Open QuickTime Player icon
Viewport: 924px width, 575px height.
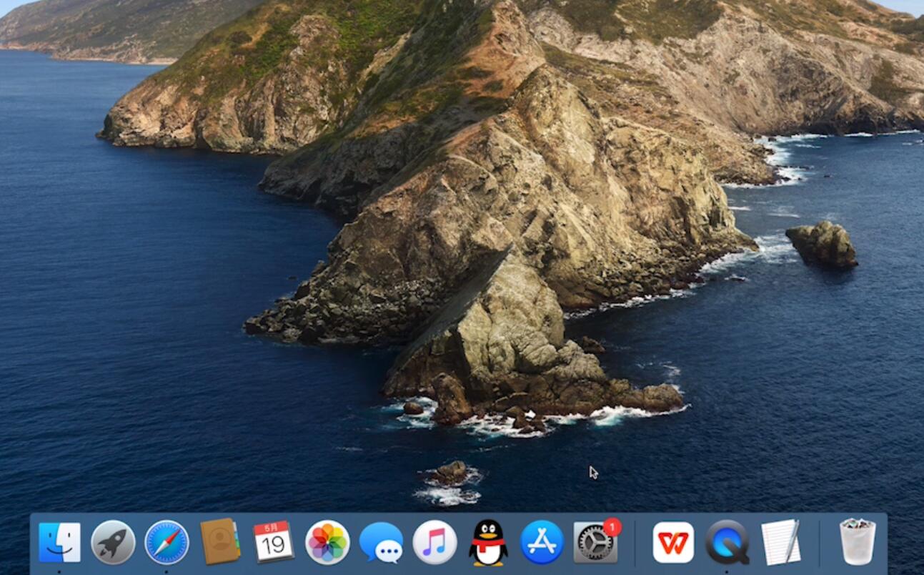(x=727, y=542)
